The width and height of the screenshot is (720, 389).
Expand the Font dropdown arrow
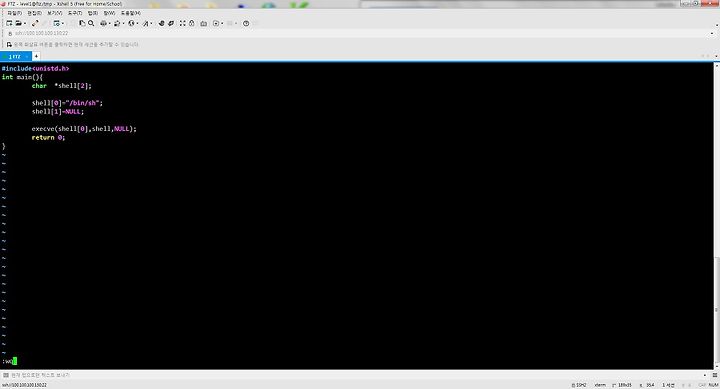152,23
